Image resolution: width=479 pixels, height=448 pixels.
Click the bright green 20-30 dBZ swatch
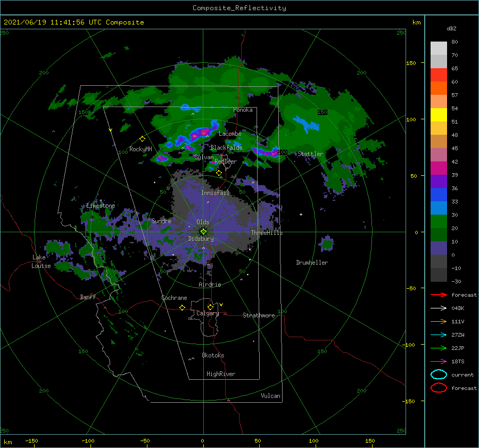439,222
